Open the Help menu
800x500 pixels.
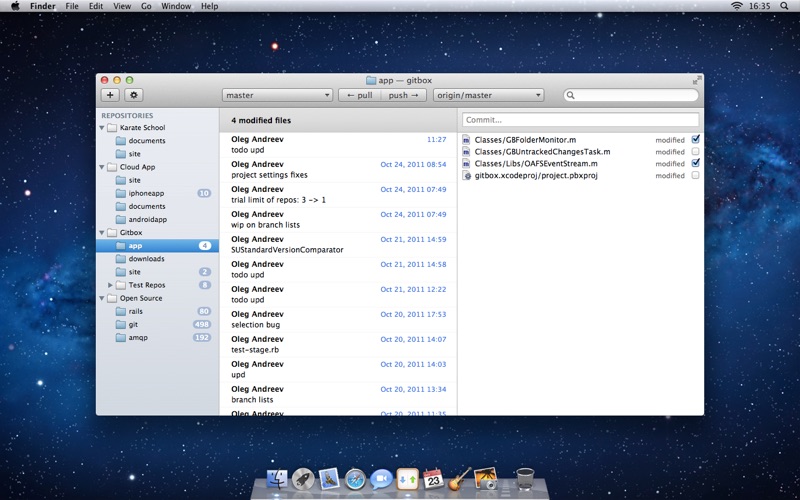[210, 6]
